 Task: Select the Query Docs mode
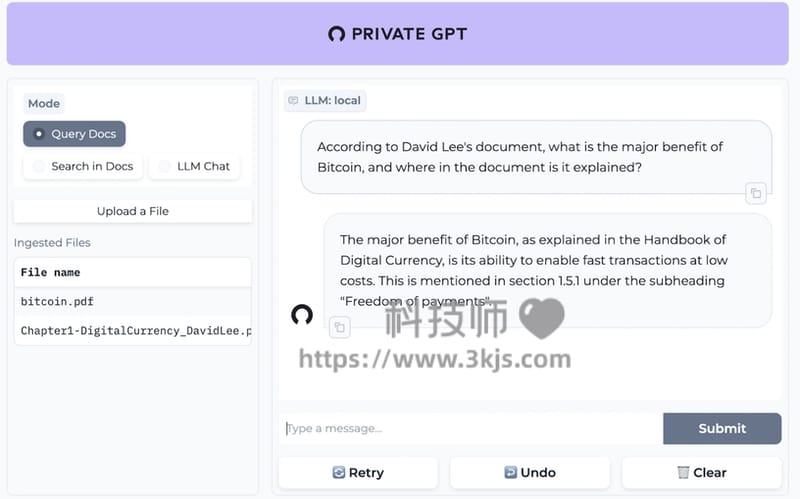(x=74, y=134)
